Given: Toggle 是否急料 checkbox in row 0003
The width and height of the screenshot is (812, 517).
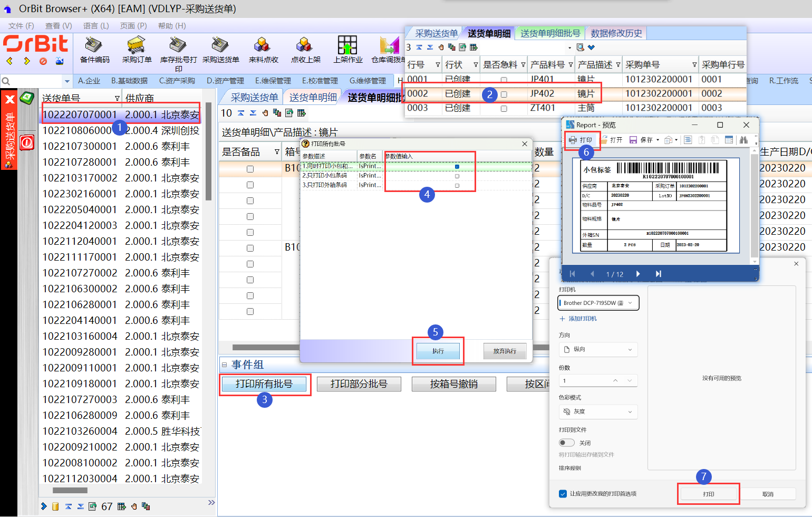Looking at the screenshot, I should [504, 109].
